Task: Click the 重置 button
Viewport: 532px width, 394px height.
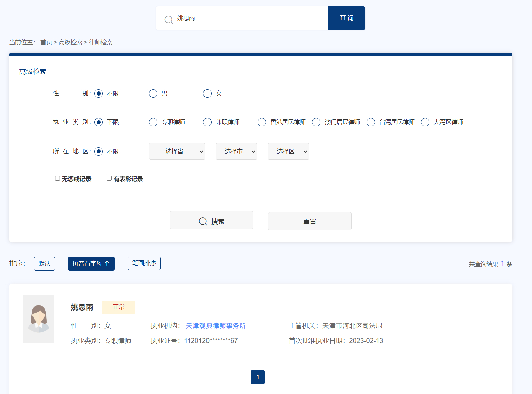Action: (x=310, y=221)
